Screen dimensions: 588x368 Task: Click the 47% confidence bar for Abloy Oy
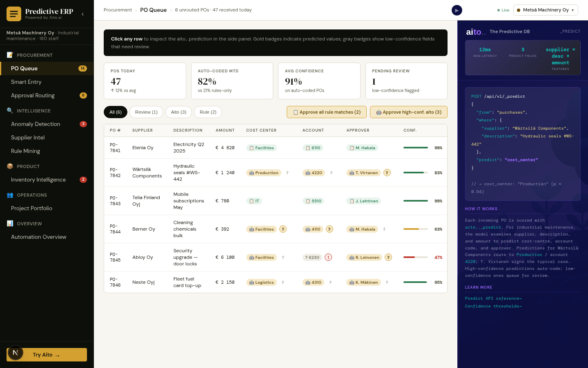coord(416,257)
